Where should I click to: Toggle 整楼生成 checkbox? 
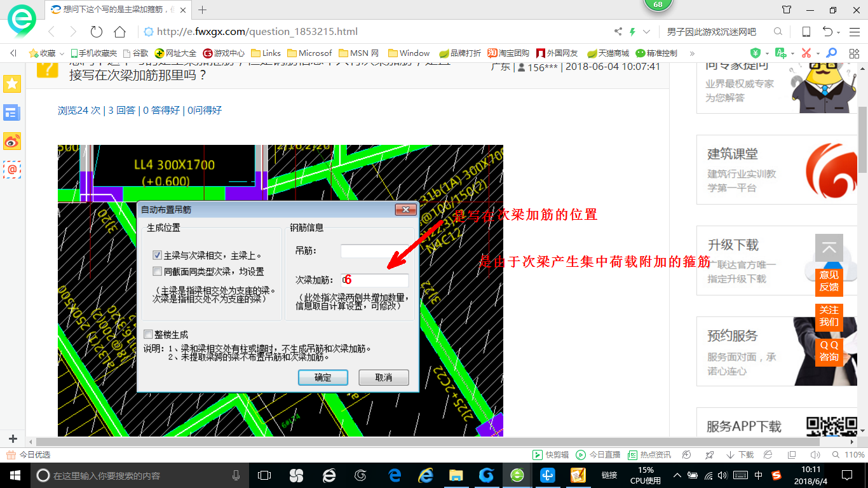148,334
